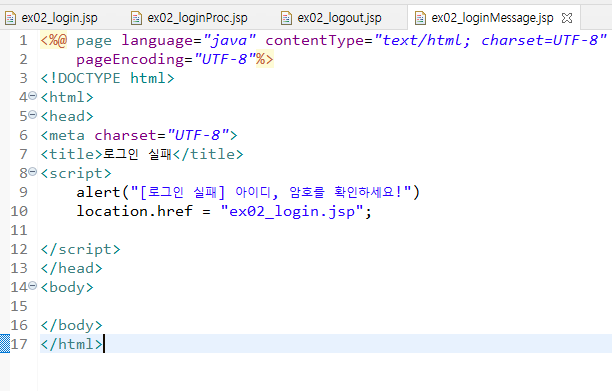
Task: Click the file icon on ex02_logout.jsp tab
Action: [286, 18]
